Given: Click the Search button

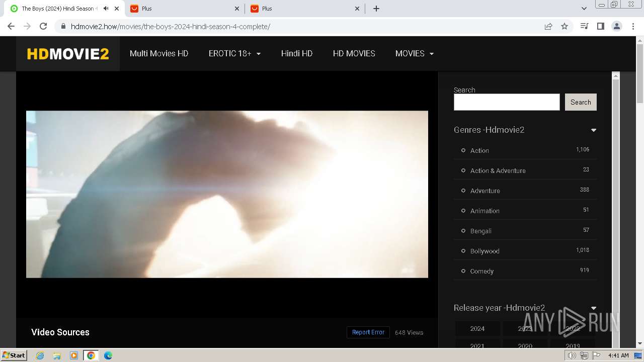Looking at the screenshot, I should click(581, 102).
